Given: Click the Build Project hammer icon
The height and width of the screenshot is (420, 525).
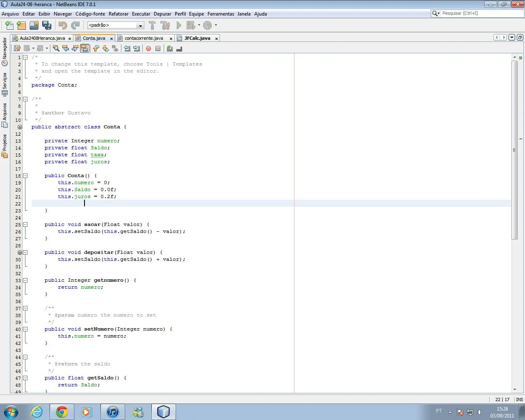Looking at the screenshot, I should tap(152, 25).
